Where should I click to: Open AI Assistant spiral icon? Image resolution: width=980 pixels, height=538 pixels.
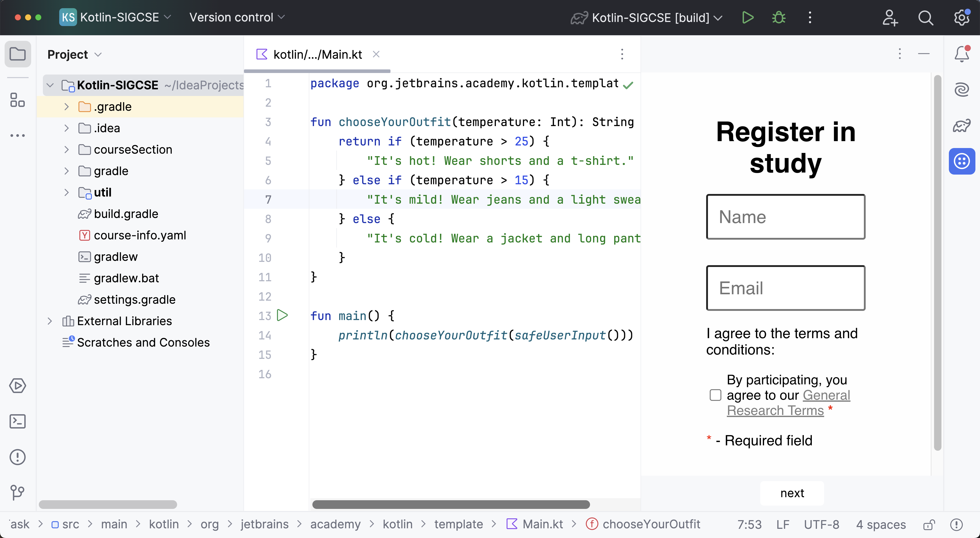coord(962,90)
